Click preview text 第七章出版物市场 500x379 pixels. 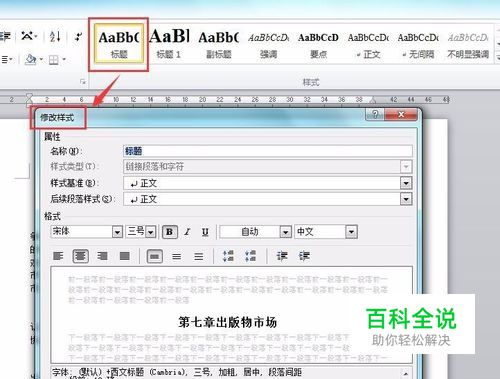click(x=228, y=322)
